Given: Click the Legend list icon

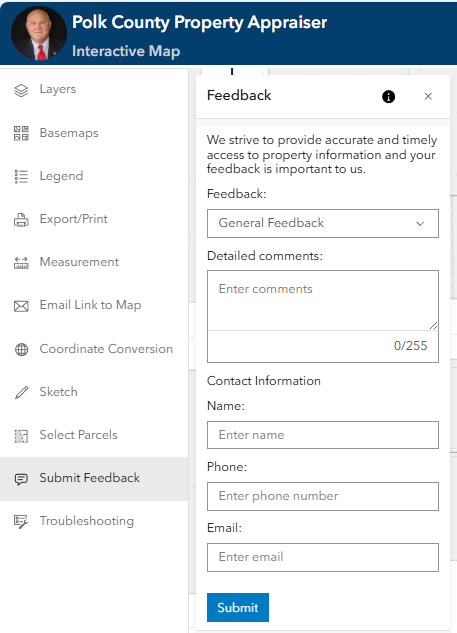Looking at the screenshot, I should click(21, 176).
